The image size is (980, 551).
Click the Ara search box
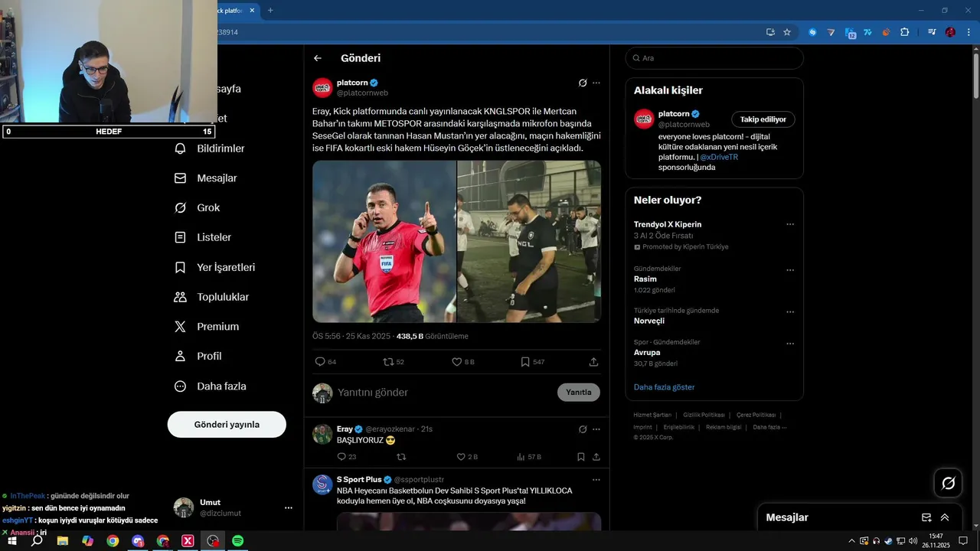714,58
